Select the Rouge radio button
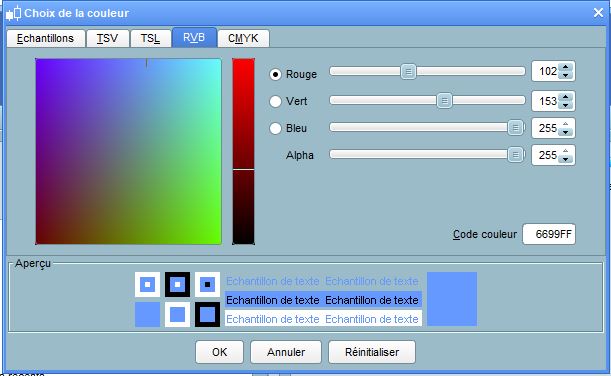The image size is (611, 376). tap(275, 74)
